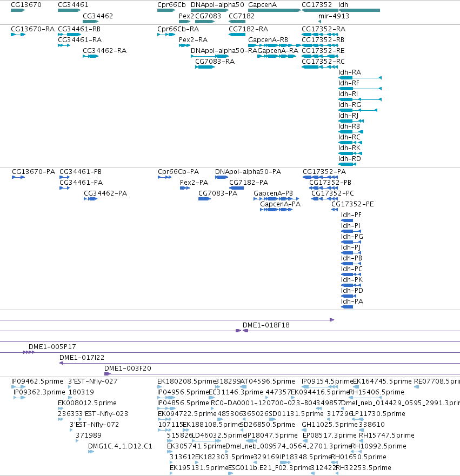
Task: Select EST LD46032.5prime
Action: pos(206,441)
